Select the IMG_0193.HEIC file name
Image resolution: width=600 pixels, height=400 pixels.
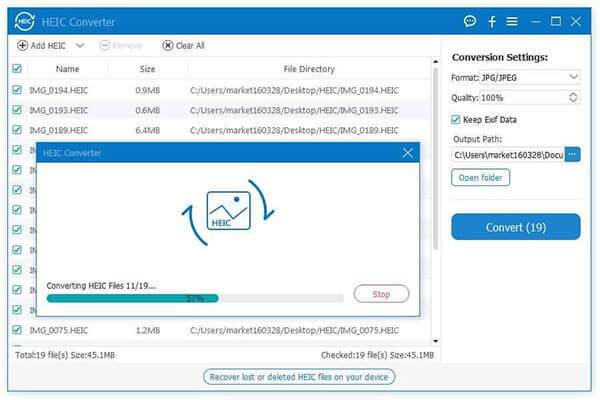pos(59,110)
